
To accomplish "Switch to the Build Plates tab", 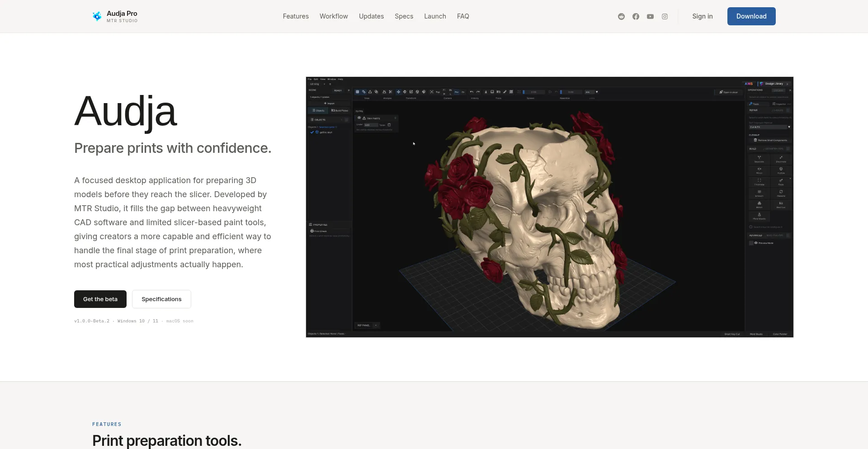I will pyautogui.click(x=340, y=110).
